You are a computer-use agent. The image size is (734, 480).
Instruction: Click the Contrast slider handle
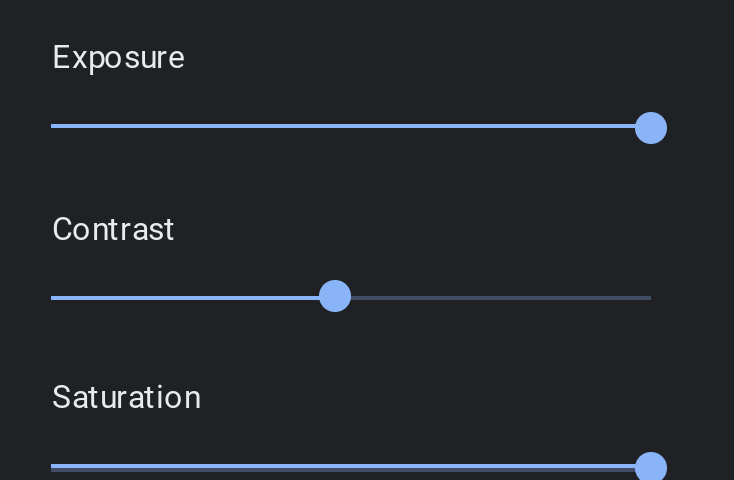tap(335, 296)
